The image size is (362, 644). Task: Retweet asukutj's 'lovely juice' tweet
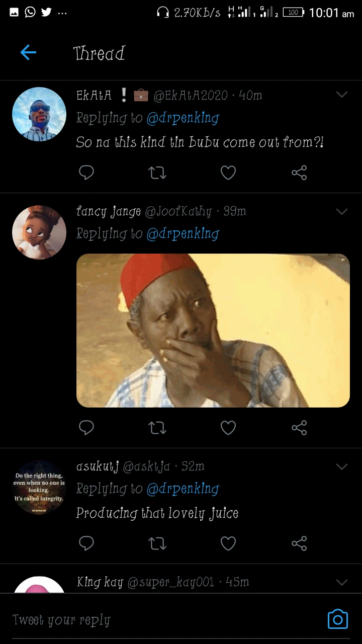pos(157,543)
